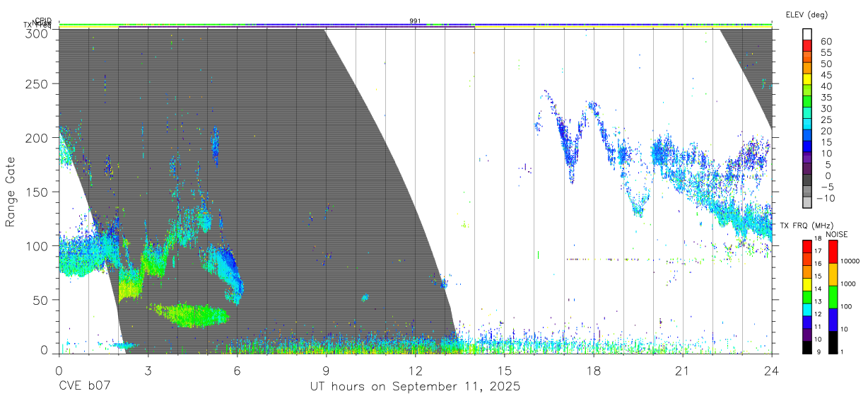The image size is (868, 401).
Task: Click the UT hour tick label '6'
Action: (237, 370)
